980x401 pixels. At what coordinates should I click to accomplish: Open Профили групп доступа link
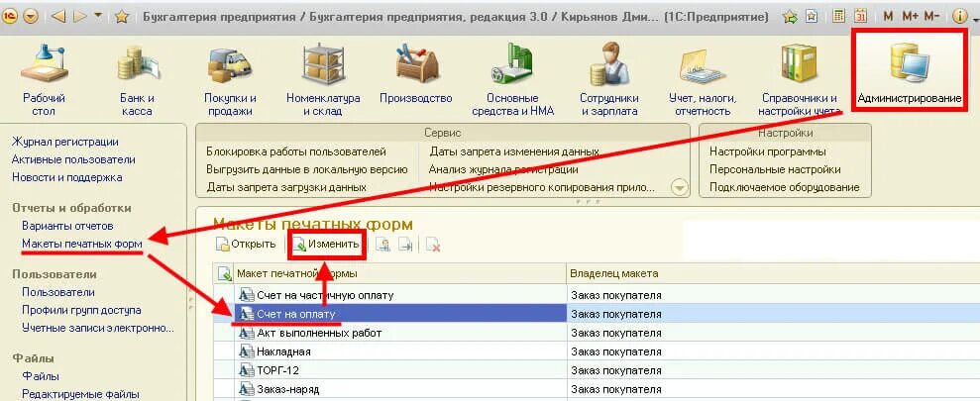pos(81,310)
